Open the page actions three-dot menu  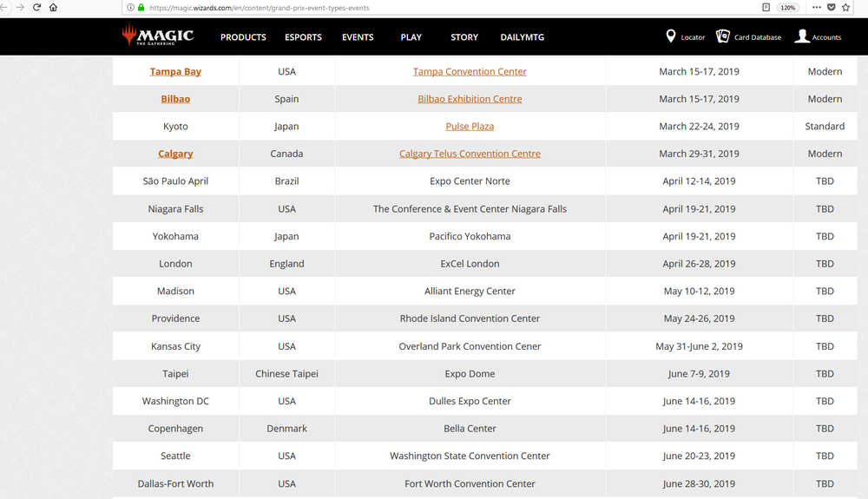pyautogui.click(x=817, y=7)
